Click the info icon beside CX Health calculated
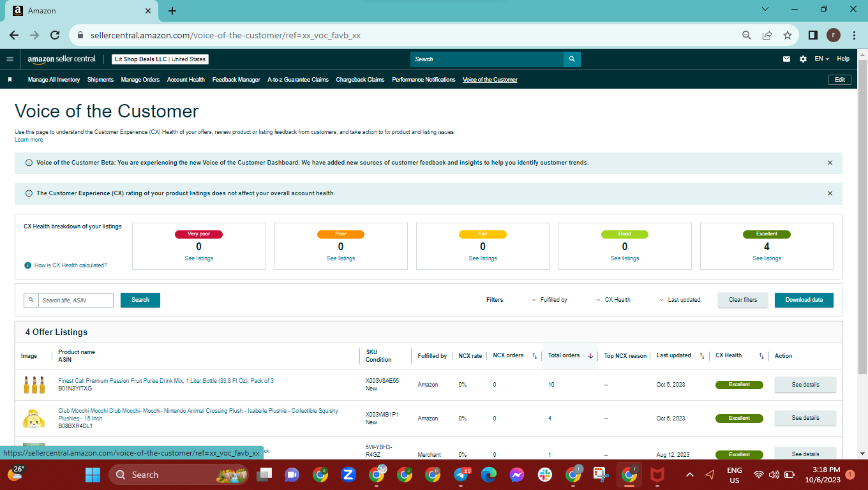Screen dimensions: 868x490 [x=27, y=265]
